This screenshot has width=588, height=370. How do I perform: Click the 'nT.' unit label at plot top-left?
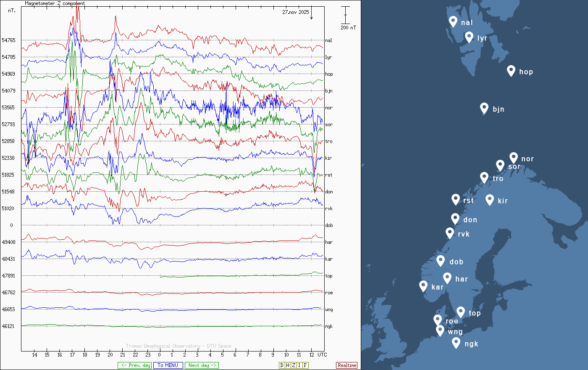click(12, 11)
